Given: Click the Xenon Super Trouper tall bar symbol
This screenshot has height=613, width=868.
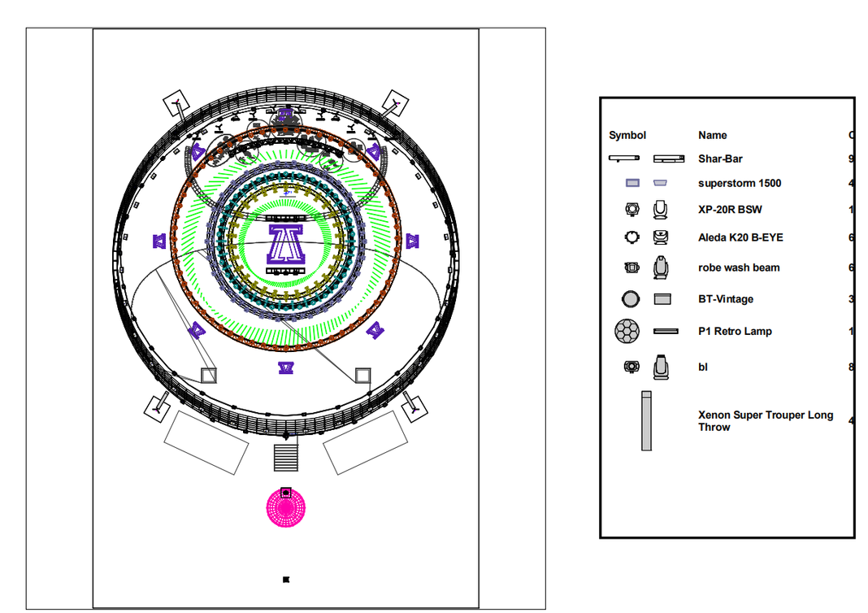Looking at the screenshot, I should pyautogui.click(x=646, y=421).
